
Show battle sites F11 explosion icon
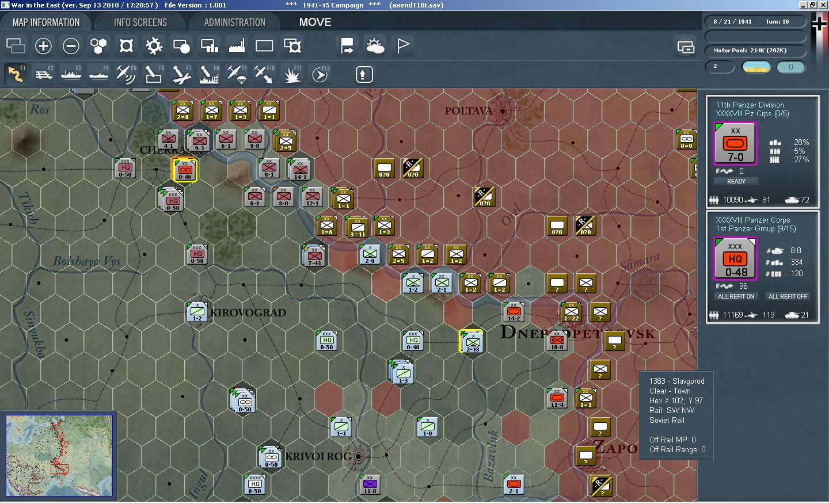click(292, 74)
